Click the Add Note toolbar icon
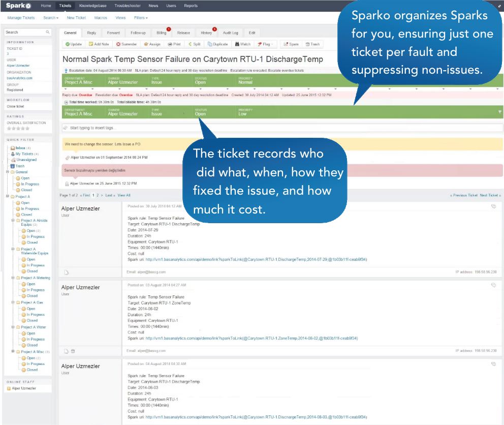The image size is (504, 425). pyautogui.click(x=91, y=44)
